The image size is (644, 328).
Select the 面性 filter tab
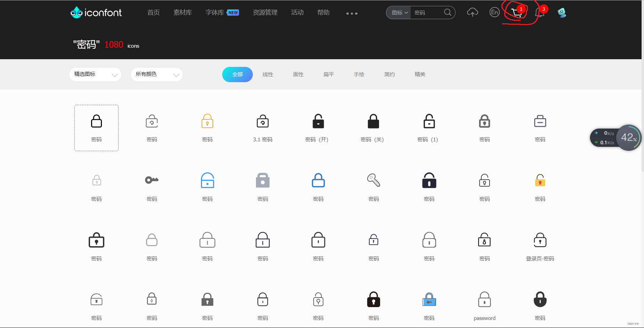[298, 75]
